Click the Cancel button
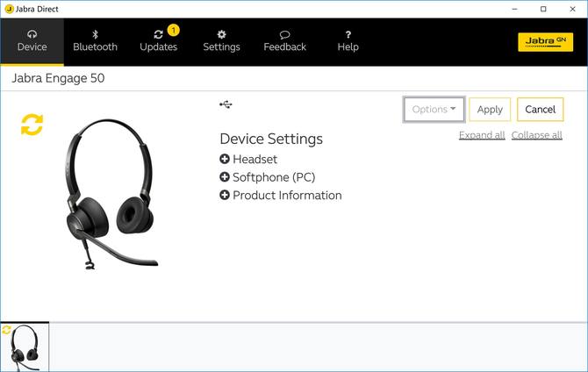The image size is (588, 372). coord(540,110)
